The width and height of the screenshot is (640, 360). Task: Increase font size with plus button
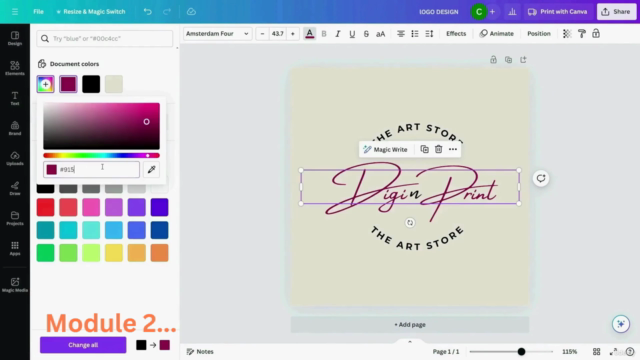pos(293,34)
